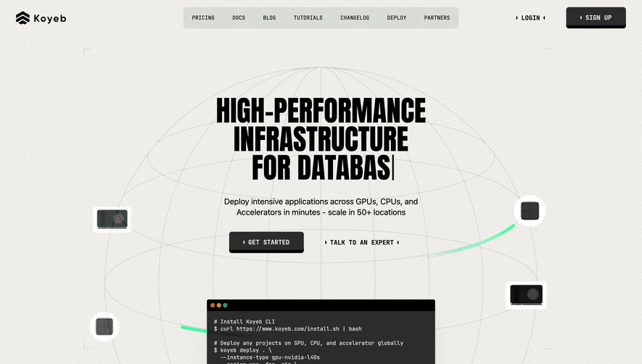642x364 pixels.
Task: Open the Pricing page
Action: tap(203, 17)
